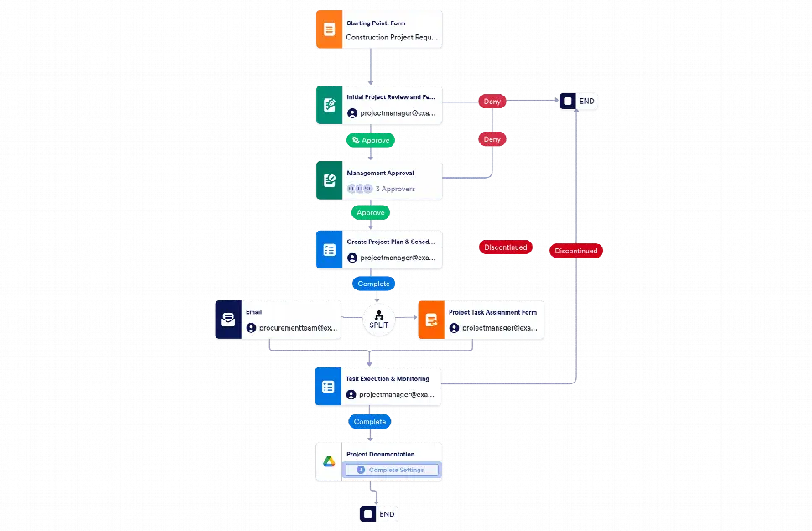Click the lower Deny label from Management Approval
The height and width of the screenshot is (531, 812).
pos(492,139)
